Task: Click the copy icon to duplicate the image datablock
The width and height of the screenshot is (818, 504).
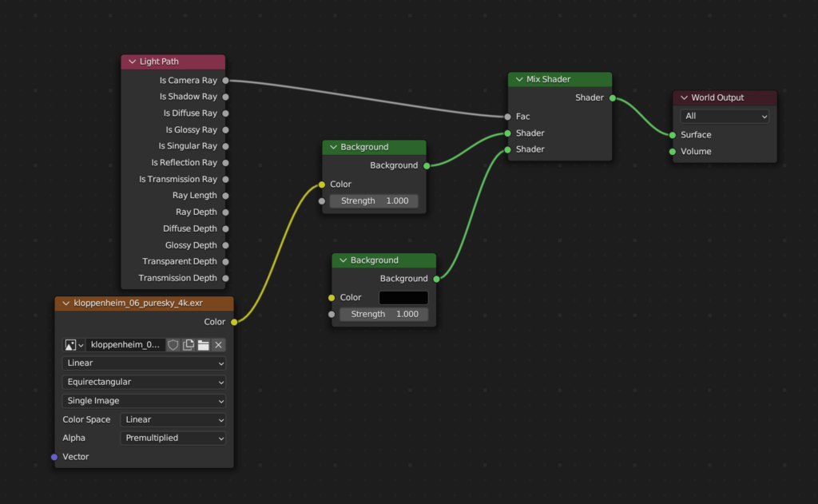Action: (189, 345)
